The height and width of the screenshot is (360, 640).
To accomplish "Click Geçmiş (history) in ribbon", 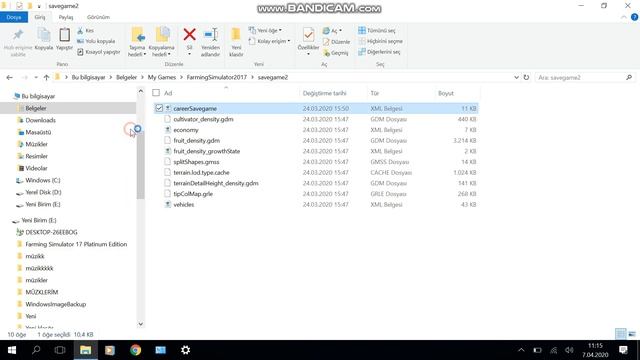I will (336, 53).
